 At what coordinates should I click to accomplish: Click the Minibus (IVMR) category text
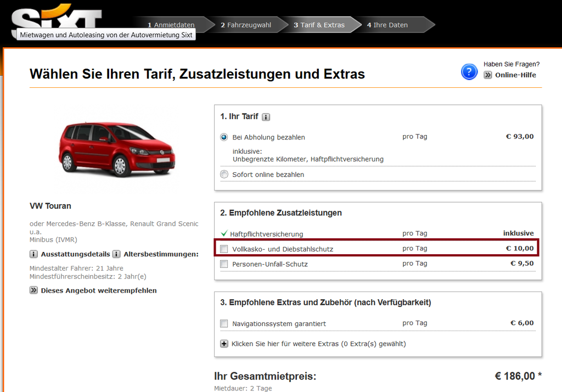click(53, 239)
